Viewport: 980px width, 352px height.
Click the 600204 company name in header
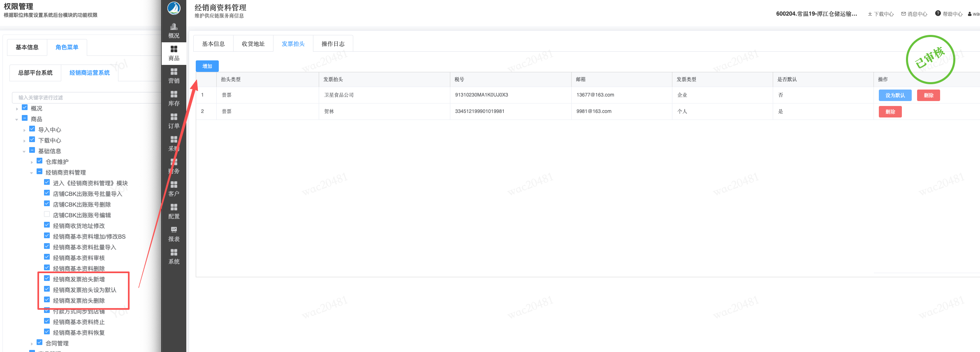click(817, 14)
